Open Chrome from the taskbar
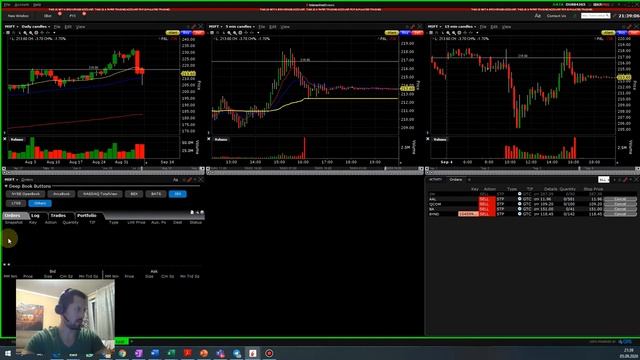 [x=122, y=353]
